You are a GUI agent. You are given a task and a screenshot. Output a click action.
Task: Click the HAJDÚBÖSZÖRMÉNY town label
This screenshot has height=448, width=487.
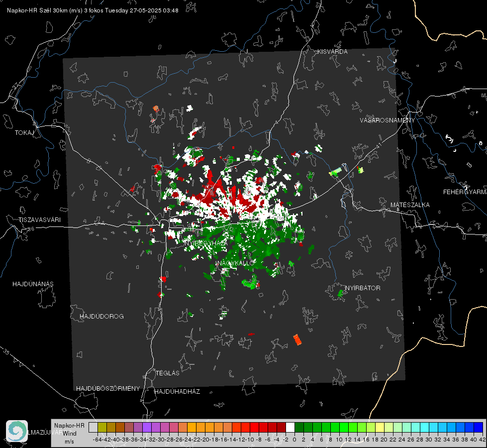coord(108,389)
